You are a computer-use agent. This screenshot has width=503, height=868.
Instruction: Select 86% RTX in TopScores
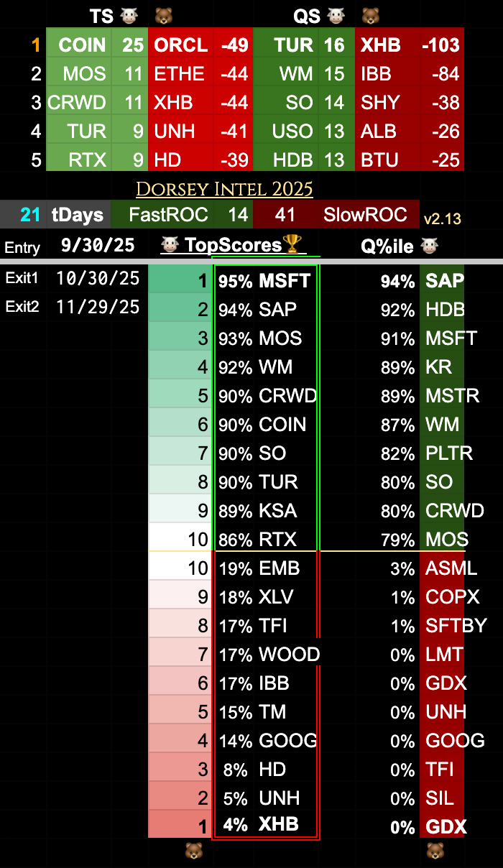click(x=258, y=540)
